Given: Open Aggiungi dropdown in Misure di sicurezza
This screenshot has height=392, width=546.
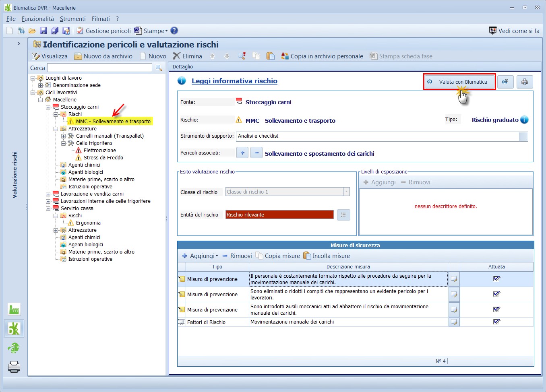Looking at the screenshot, I should click(200, 256).
